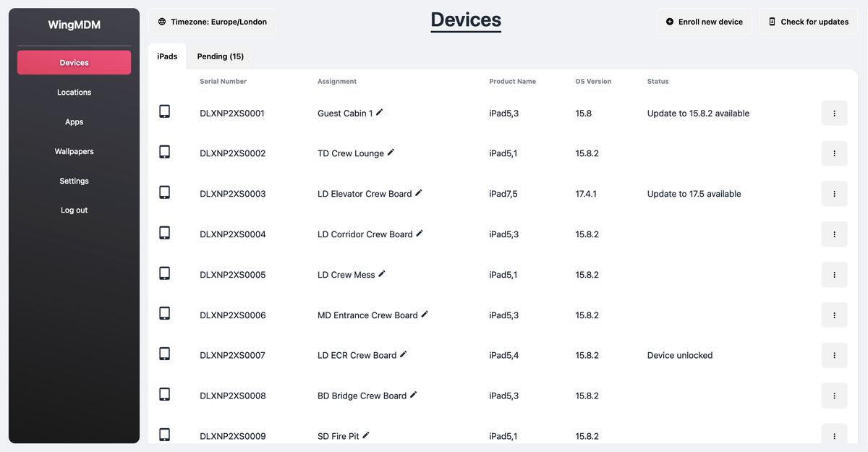Screen dimensions: 868x452
Task: Open the options menu for the last device row
Action: (x=834, y=436)
